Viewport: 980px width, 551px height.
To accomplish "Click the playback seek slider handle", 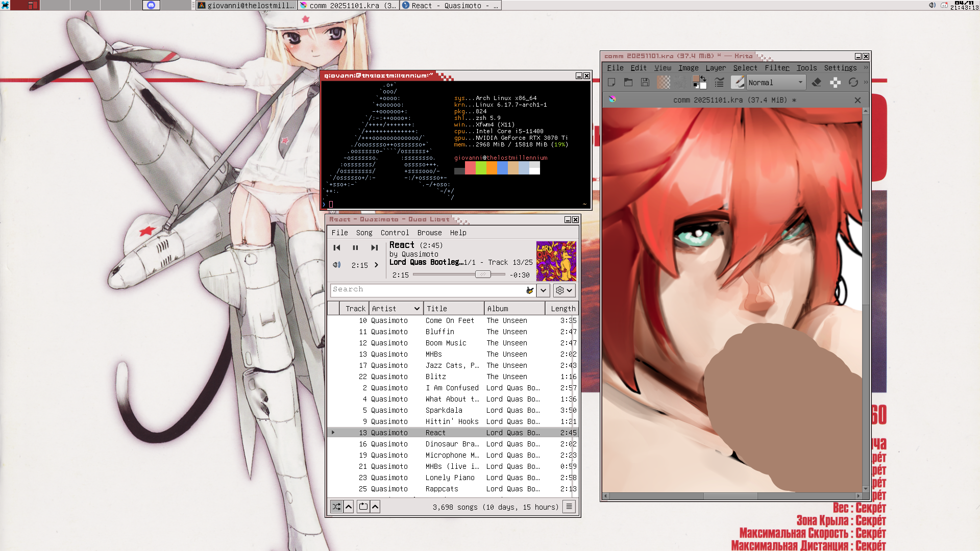I will [x=482, y=274].
